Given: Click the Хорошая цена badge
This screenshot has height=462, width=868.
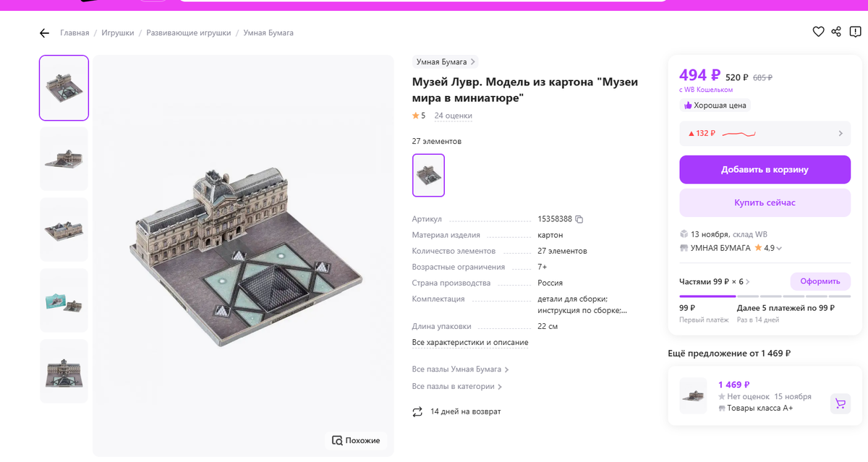Looking at the screenshot, I should click(715, 106).
